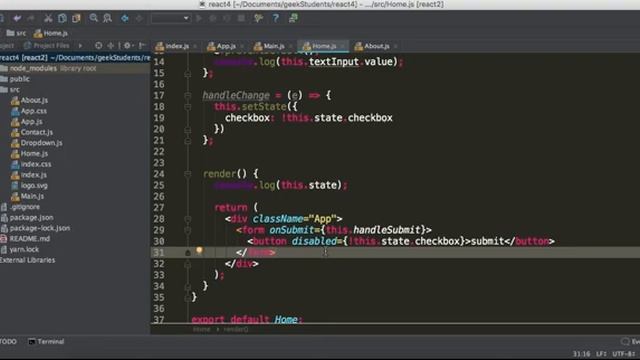Click the Run with coverage icon
This screenshot has width=640, height=360.
tap(227, 18)
